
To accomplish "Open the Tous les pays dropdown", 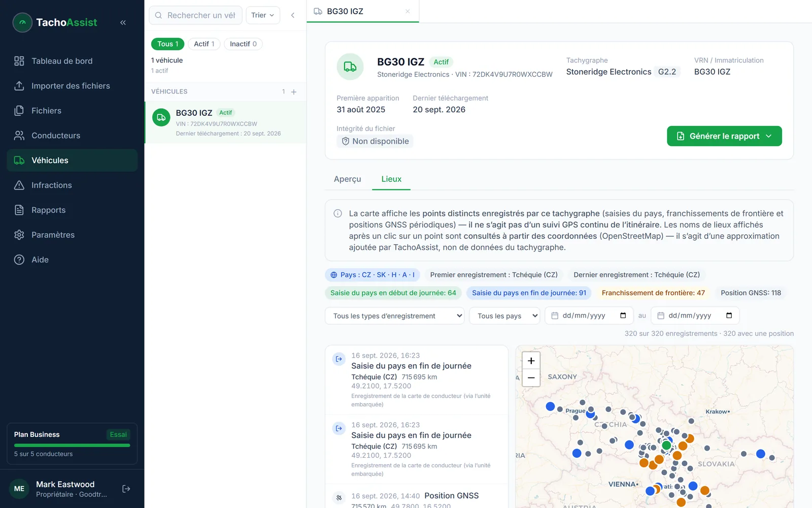I will (505, 316).
